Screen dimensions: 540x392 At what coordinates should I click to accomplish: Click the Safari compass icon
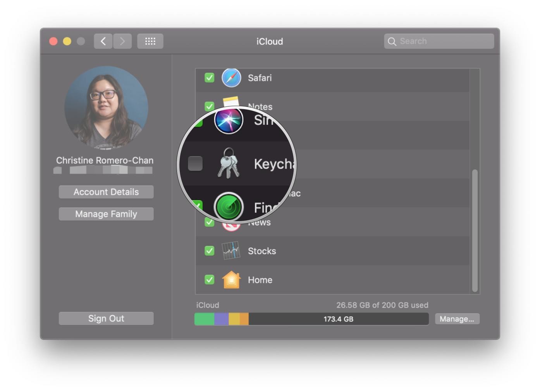pos(231,77)
